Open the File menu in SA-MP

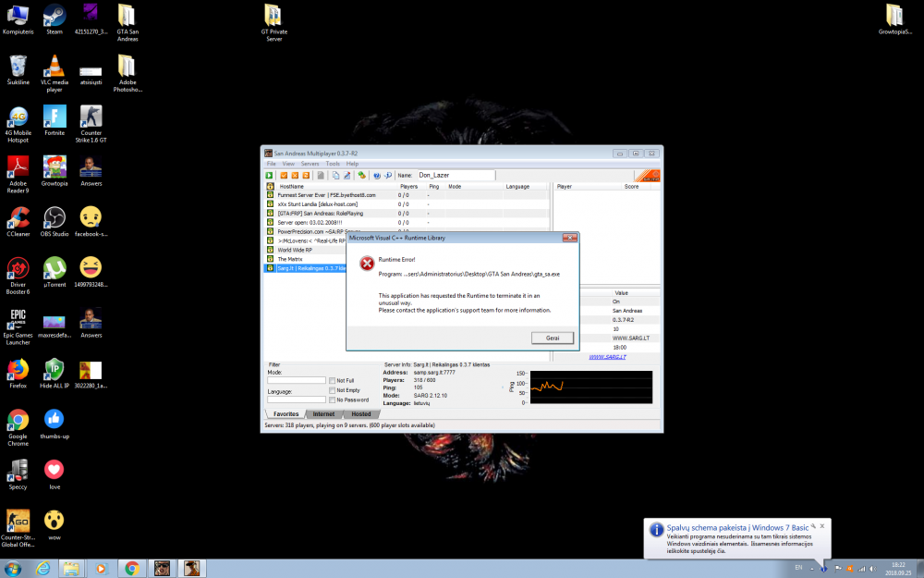[x=271, y=164]
